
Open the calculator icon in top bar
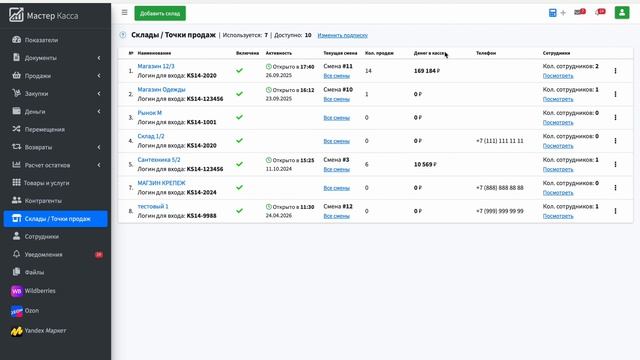tap(552, 13)
